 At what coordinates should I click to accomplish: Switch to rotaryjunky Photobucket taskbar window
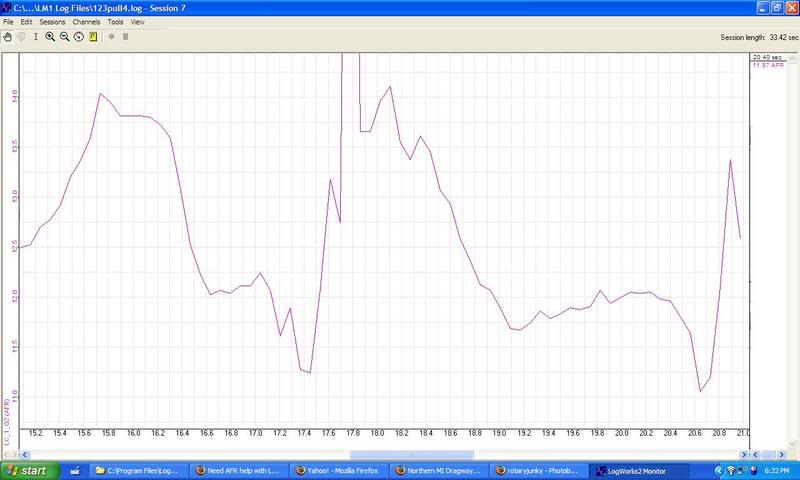pyautogui.click(x=539, y=471)
